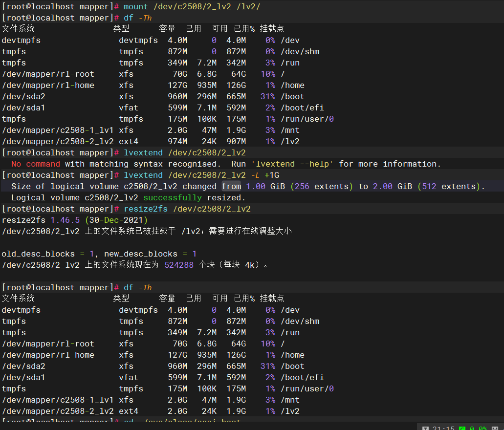
Task: Click the '256' extents value
Action: (302, 186)
